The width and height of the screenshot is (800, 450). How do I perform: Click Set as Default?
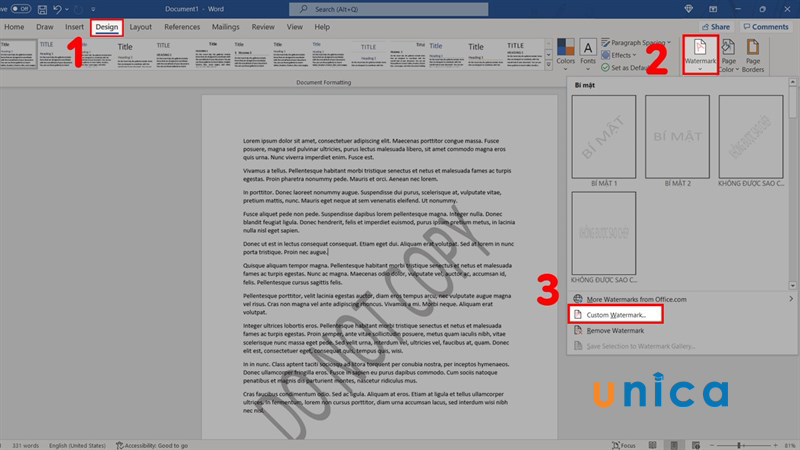click(x=626, y=67)
